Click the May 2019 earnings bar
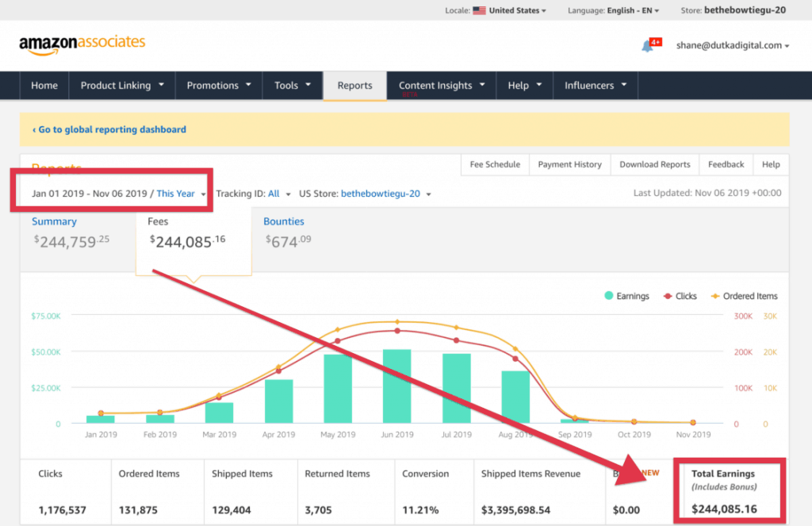This screenshot has width=812, height=526. (x=338, y=389)
